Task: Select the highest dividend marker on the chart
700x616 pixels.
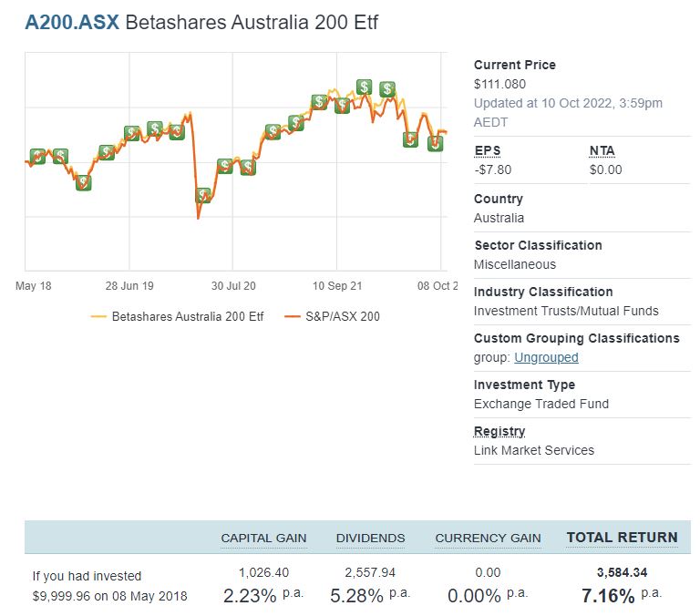Action: 365,87
